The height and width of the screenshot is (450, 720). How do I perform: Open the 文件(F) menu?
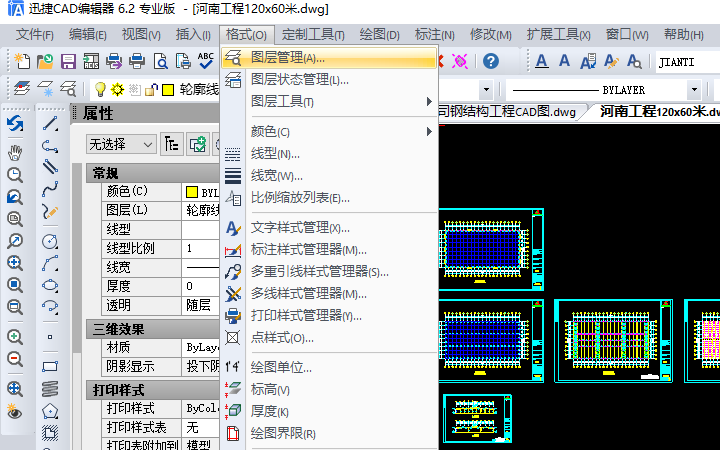tap(35, 34)
